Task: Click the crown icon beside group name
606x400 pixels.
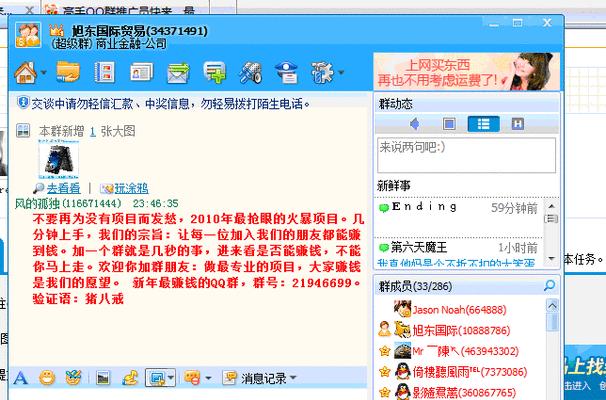Action: click(x=57, y=31)
